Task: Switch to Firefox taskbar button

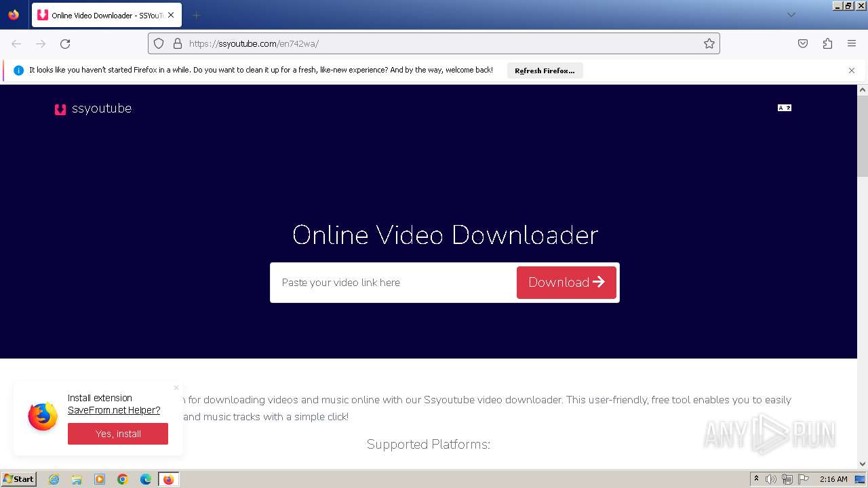Action: pyautogui.click(x=168, y=479)
